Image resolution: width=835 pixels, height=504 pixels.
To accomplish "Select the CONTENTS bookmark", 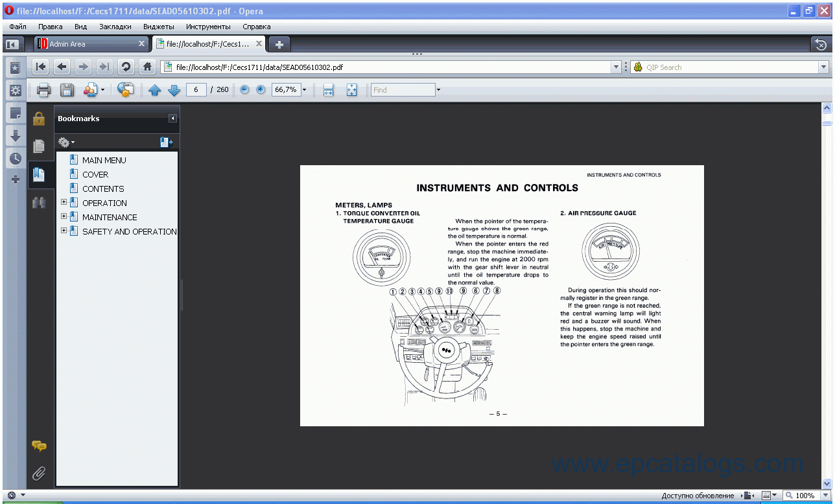I will pyautogui.click(x=103, y=189).
